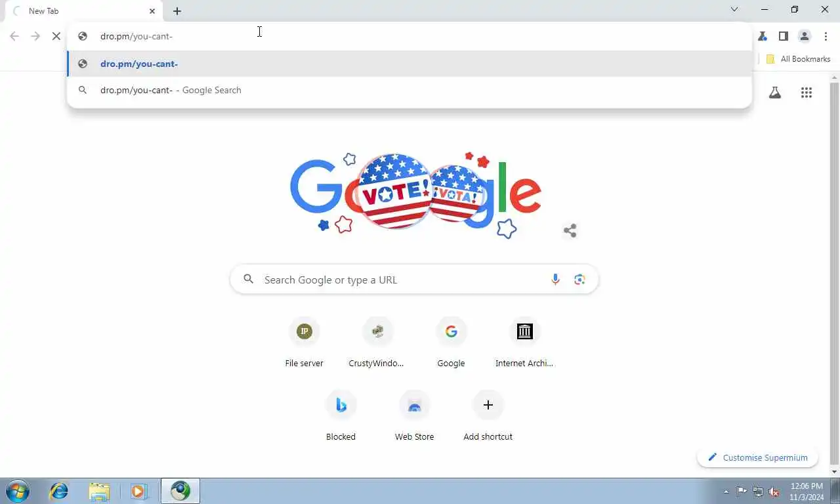The height and width of the screenshot is (504, 840).
Task: Open the tab search chevron
Action: 734,10
